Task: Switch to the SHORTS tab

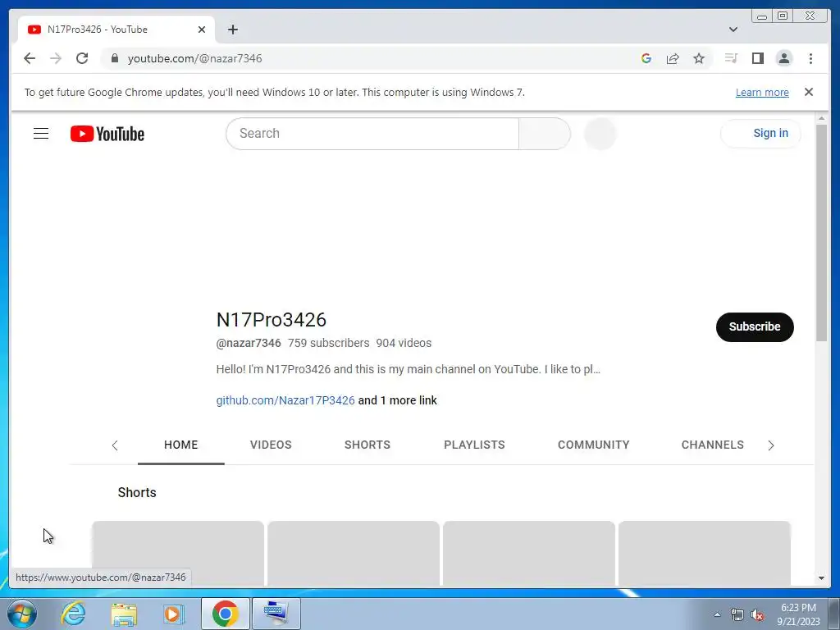Action: 367,445
